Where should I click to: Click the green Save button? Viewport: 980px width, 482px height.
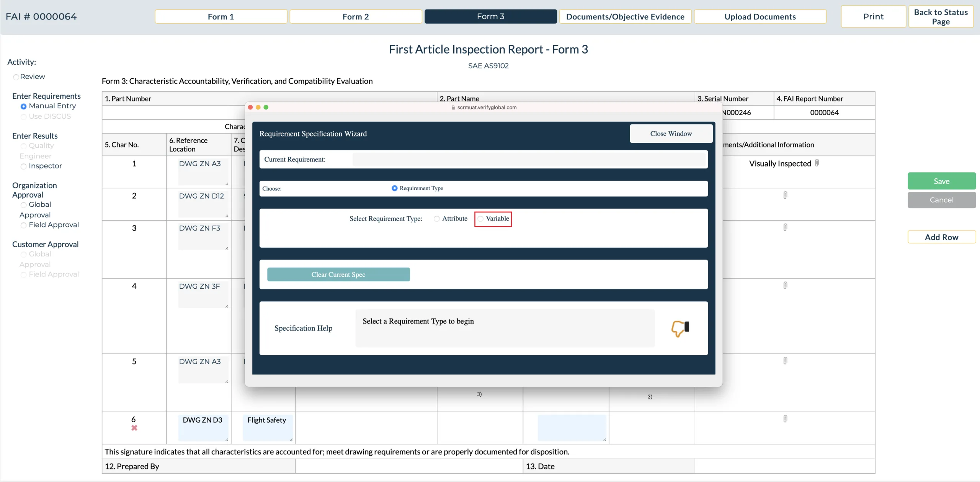941,181
